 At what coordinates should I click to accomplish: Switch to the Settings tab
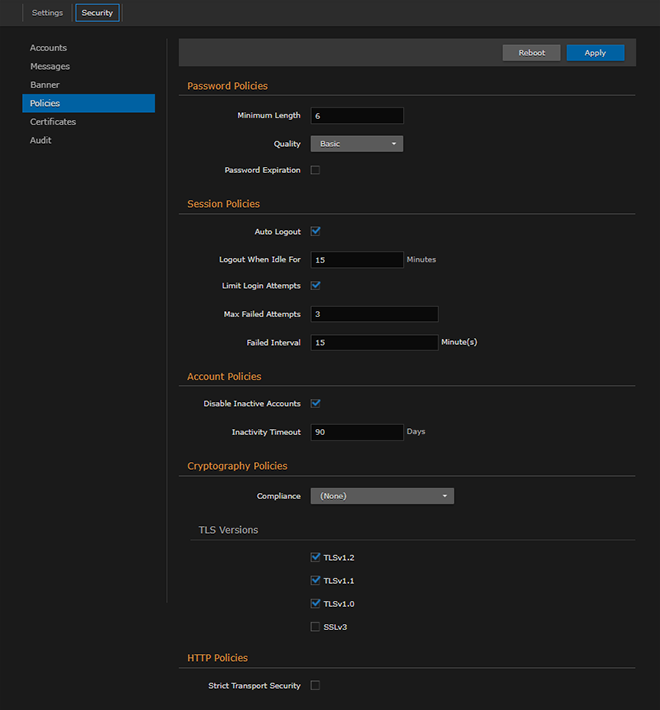click(x=47, y=13)
